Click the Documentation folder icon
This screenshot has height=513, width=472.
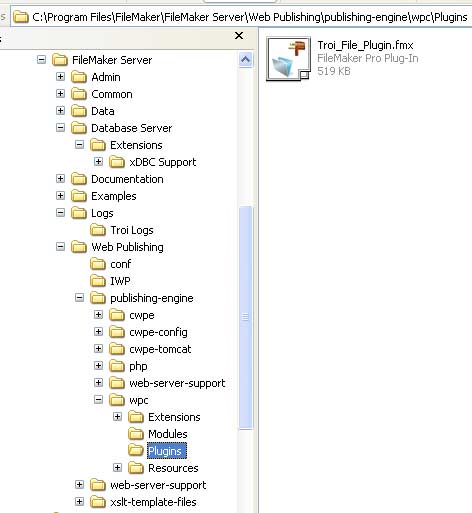tap(79, 179)
